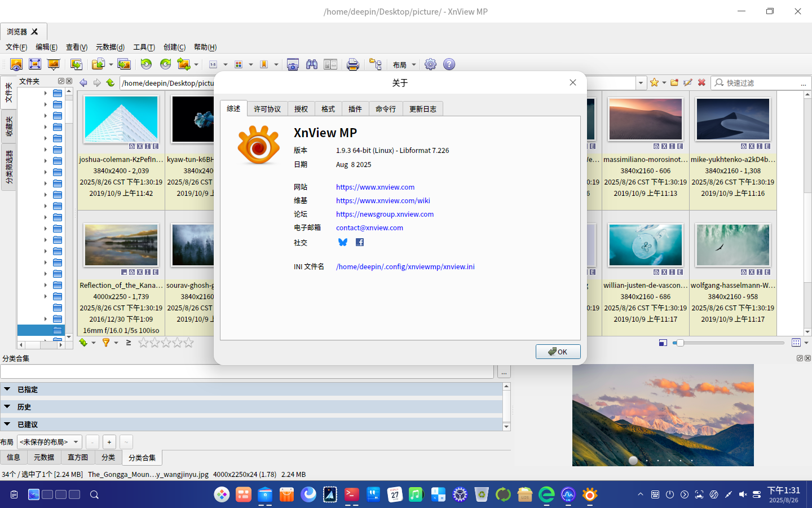Open the Facebook social icon link
This screenshot has height=508, width=812.
tap(360, 242)
